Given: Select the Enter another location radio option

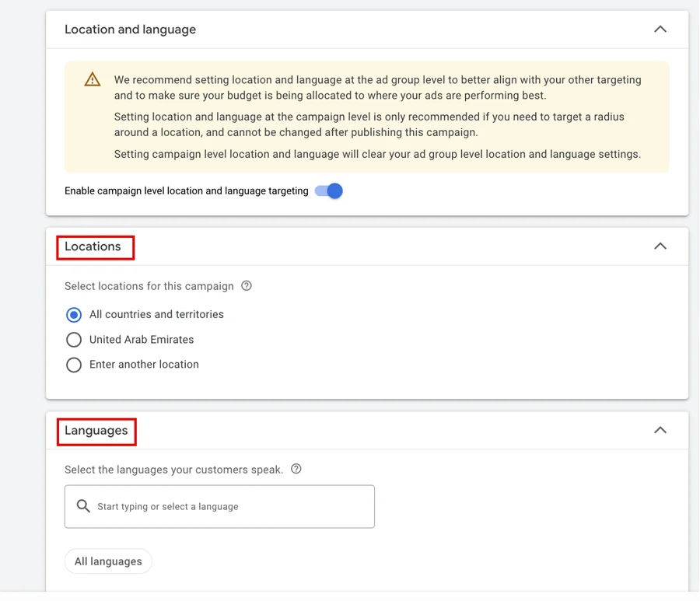Looking at the screenshot, I should [x=74, y=365].
